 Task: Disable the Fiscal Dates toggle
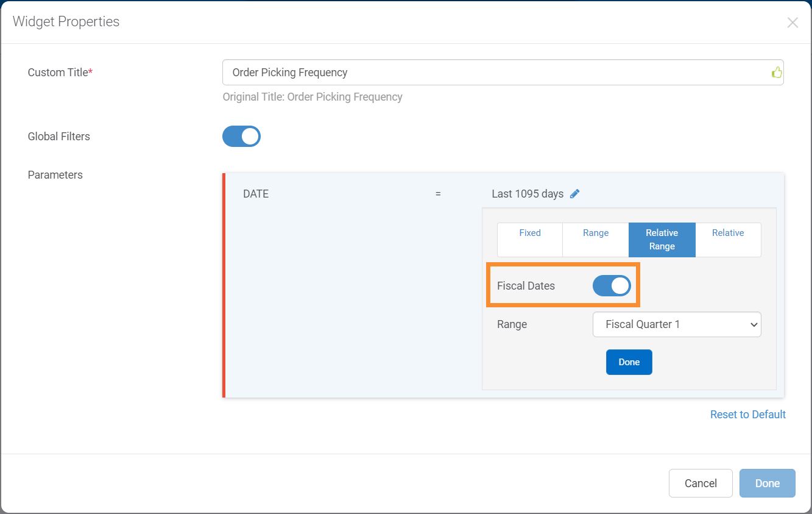click(x=612, y=286)
